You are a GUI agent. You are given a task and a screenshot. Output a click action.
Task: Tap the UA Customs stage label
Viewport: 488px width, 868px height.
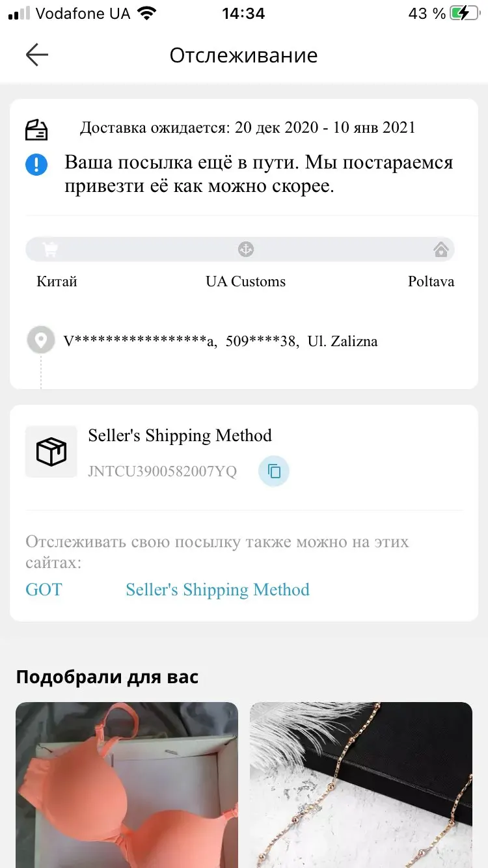point(245,282)
